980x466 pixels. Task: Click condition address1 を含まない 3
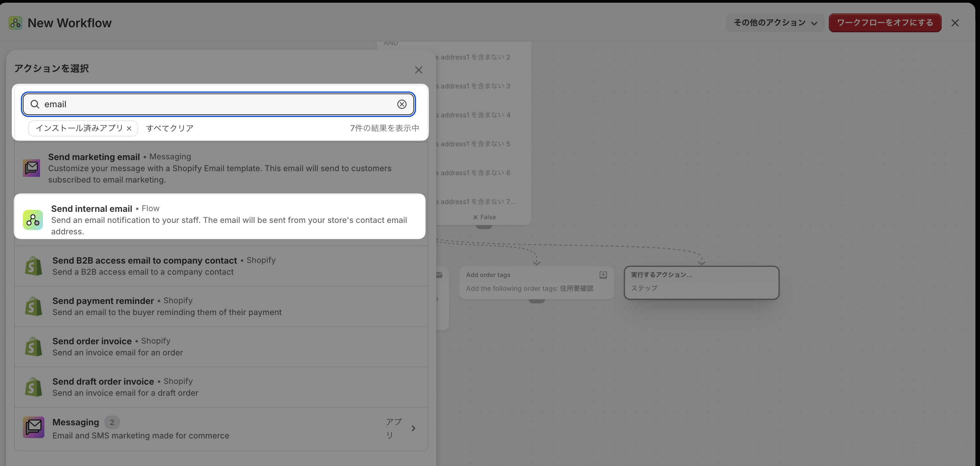pyautogui.click(x=473, y=86)
